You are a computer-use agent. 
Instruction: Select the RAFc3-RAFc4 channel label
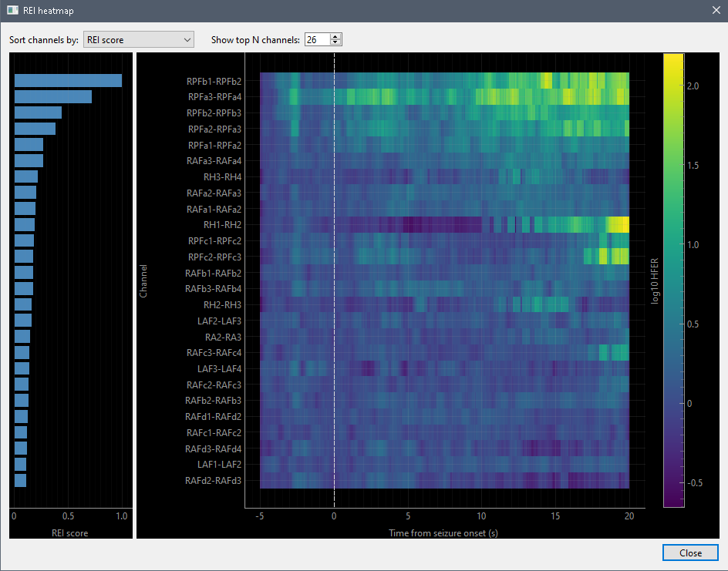[214, 352]
